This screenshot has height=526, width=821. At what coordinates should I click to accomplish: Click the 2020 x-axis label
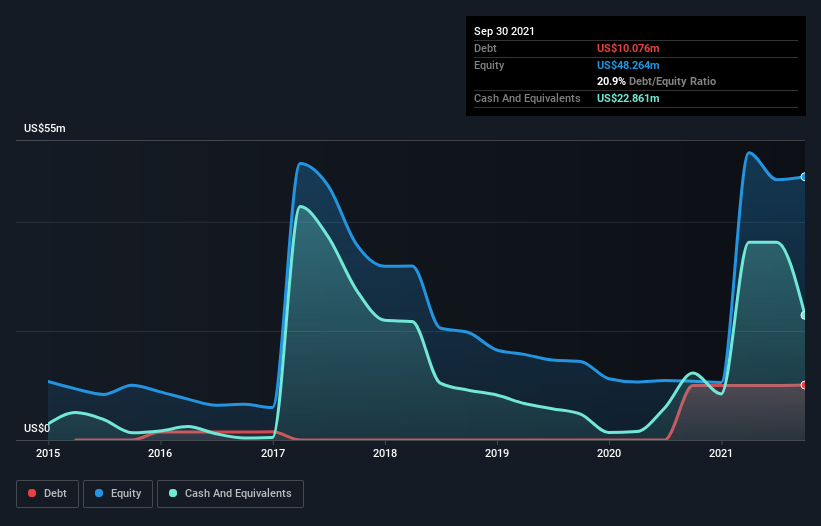[609, 453]
